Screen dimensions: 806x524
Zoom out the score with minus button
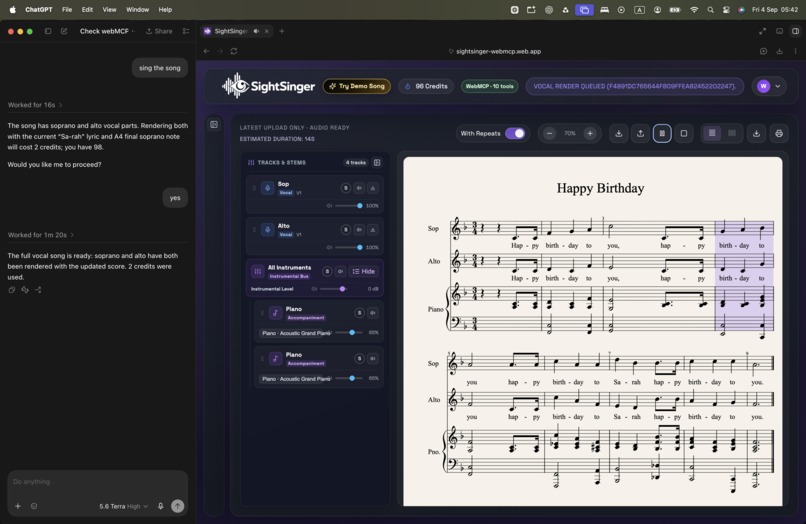pyautogui.click(x=549, y=134)
